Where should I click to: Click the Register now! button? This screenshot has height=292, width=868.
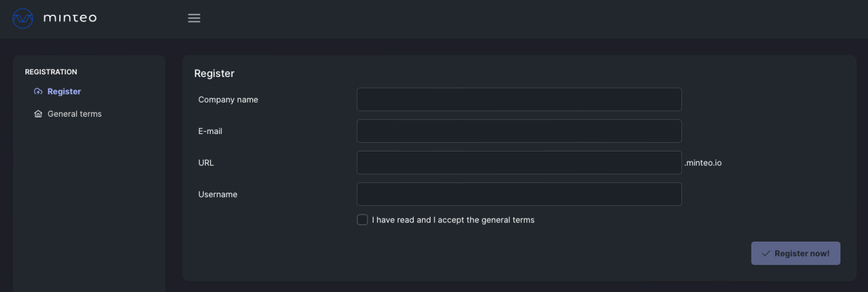pyautogui.click(x=795, y=253)
